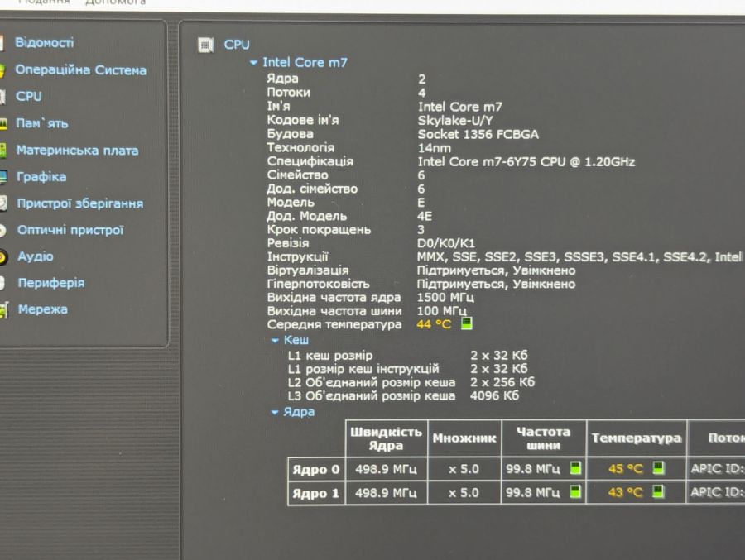Select Socket 1356 FCBGA value
745x560 pixels.
tap(478, 135)
